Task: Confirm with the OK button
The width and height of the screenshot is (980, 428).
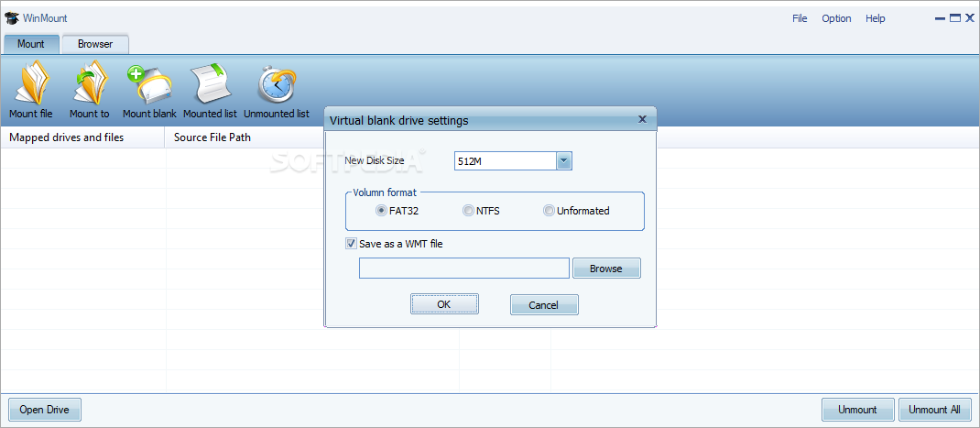Action: (444, 304)
